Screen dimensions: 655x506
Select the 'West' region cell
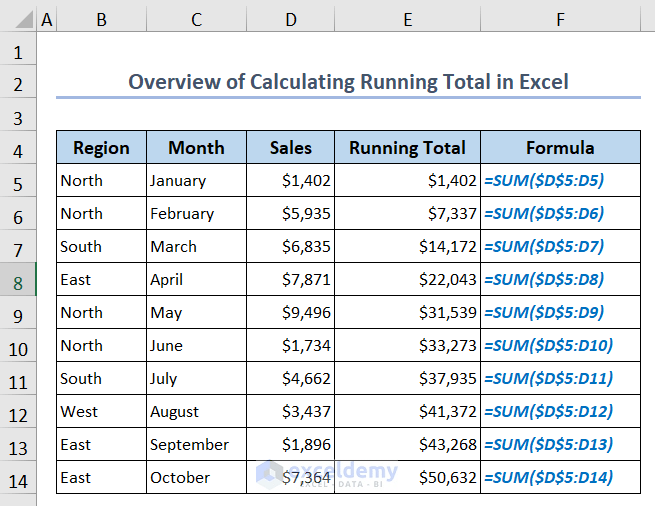[x=101, y=412]
